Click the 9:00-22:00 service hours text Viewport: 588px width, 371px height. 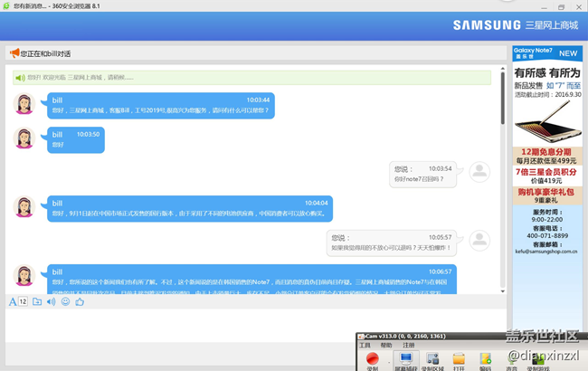(546, 220)
